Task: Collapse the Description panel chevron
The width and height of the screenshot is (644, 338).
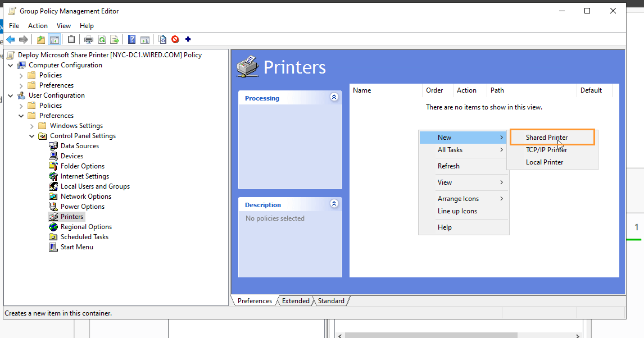Action: tap(334, 203)
